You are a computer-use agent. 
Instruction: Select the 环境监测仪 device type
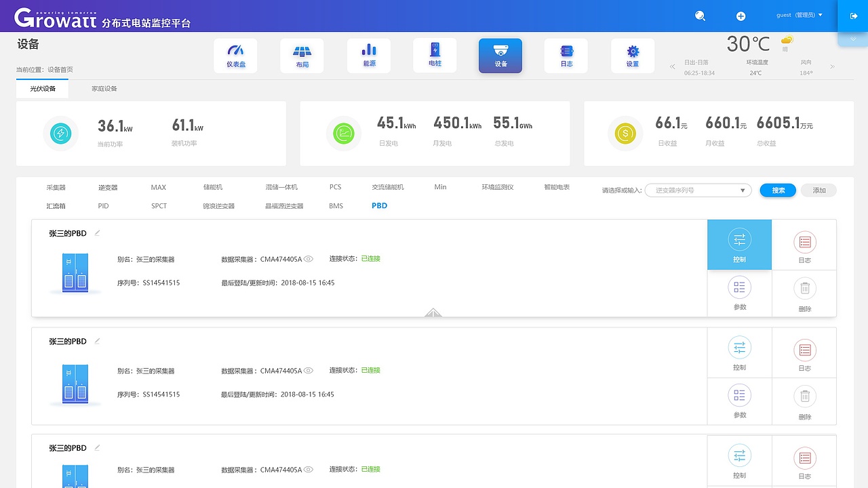pos(498,187)
